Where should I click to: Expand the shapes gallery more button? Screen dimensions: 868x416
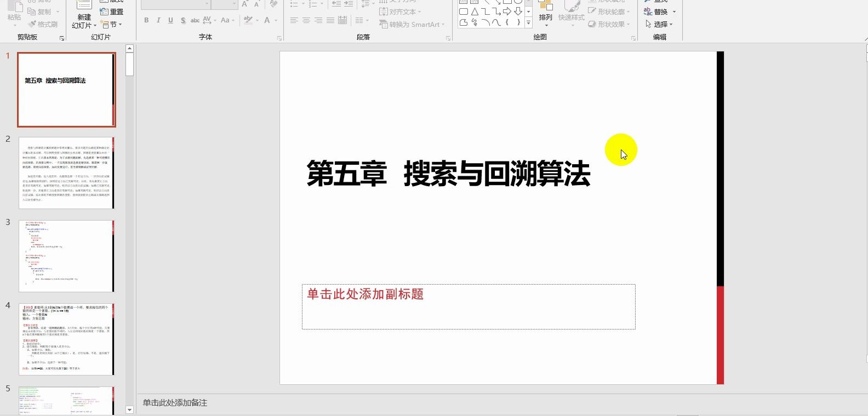pos(528,22)
